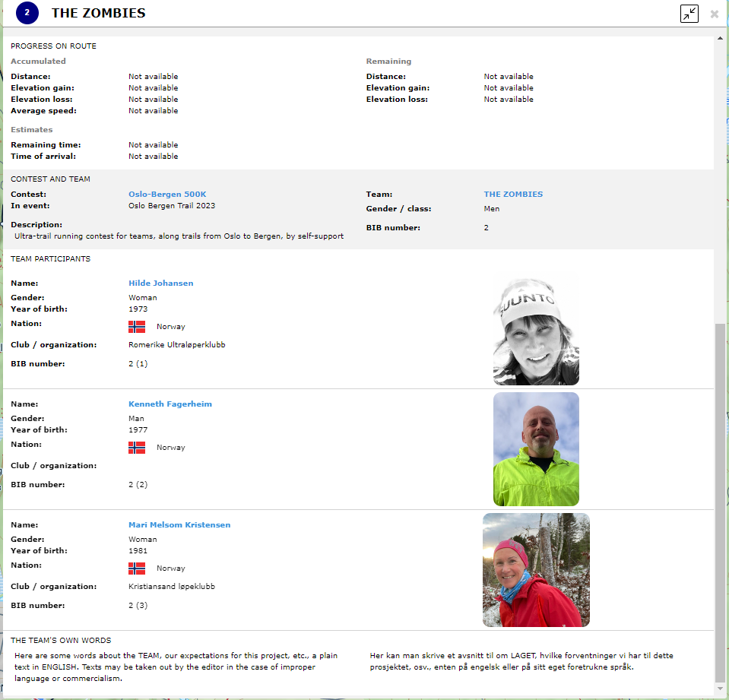Click the scrollbar up arrow
The image size is (729, 700).
(x=720, y=40)
